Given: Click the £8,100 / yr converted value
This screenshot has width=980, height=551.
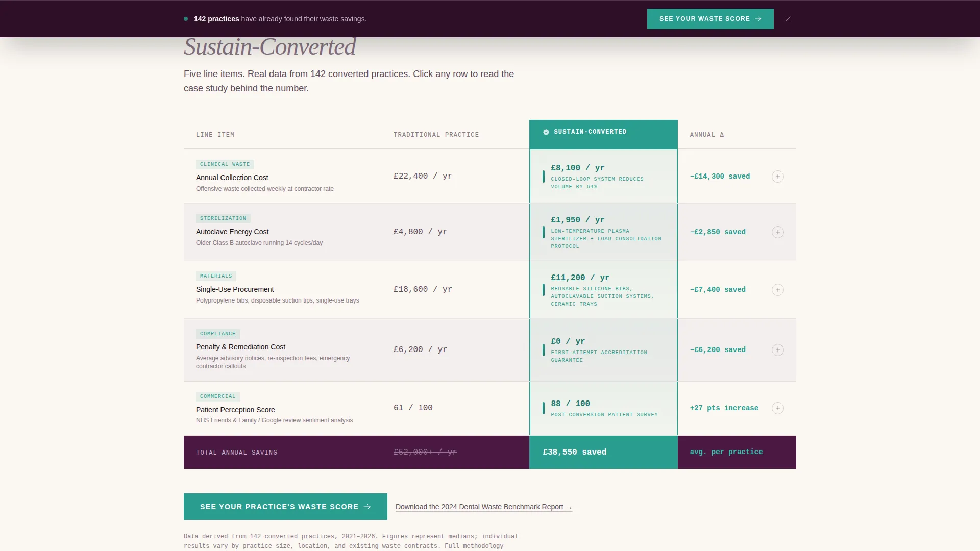Looking at the screenshot, I should click(x=578, y=168).
